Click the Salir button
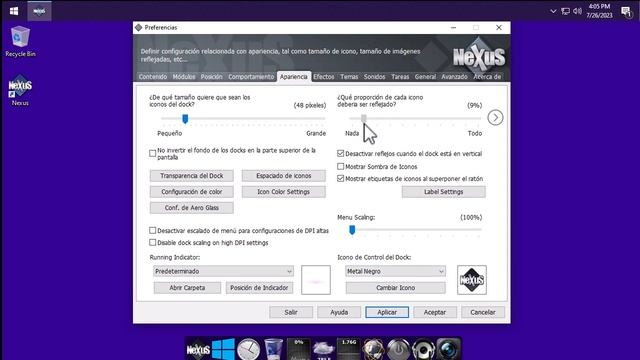The image size is (640, 360). tap(291, 312)
